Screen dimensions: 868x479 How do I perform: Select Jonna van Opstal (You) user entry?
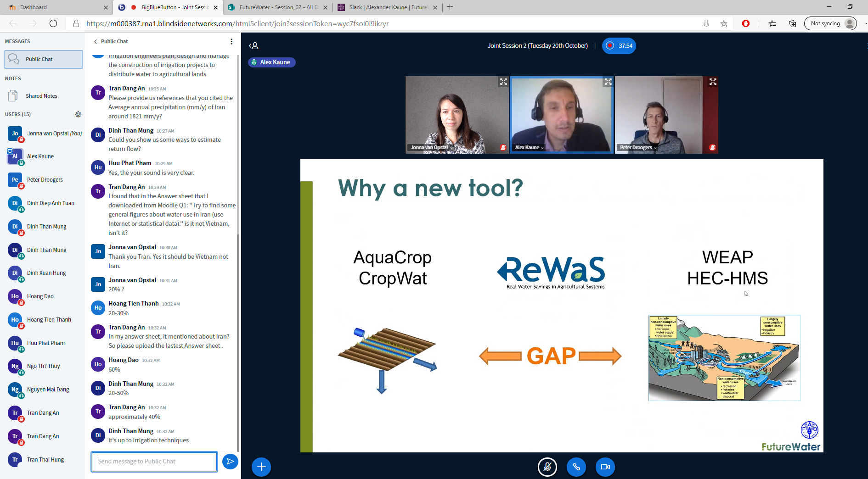tap(42, 134)
